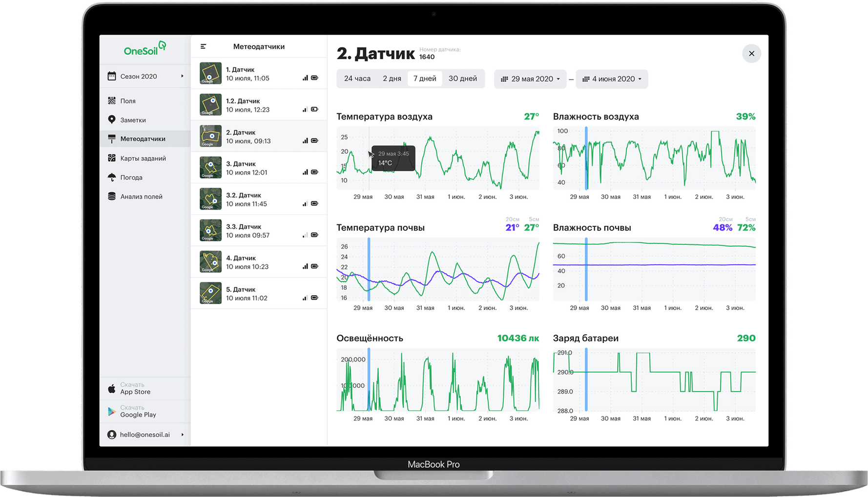Expand the Сезон 2020 season selector
This screenshot has height=497, width=868.
point(183,76)
